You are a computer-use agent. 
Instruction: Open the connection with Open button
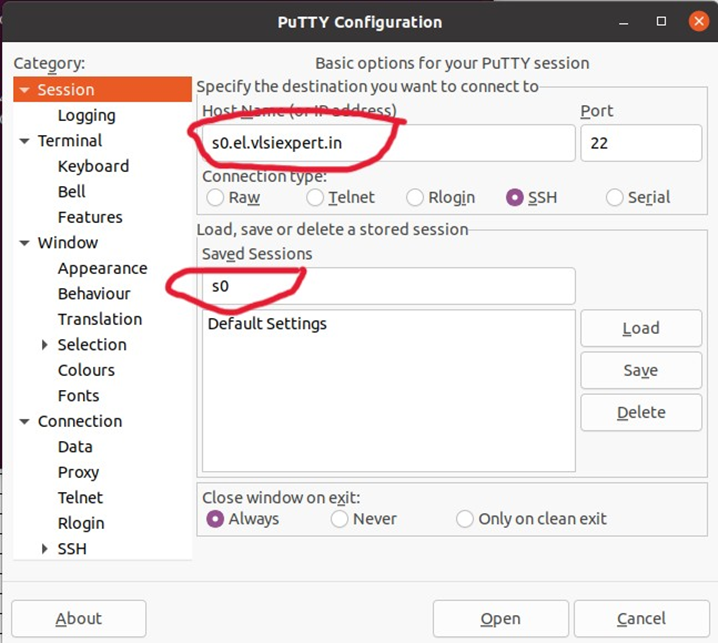(500, 619)
